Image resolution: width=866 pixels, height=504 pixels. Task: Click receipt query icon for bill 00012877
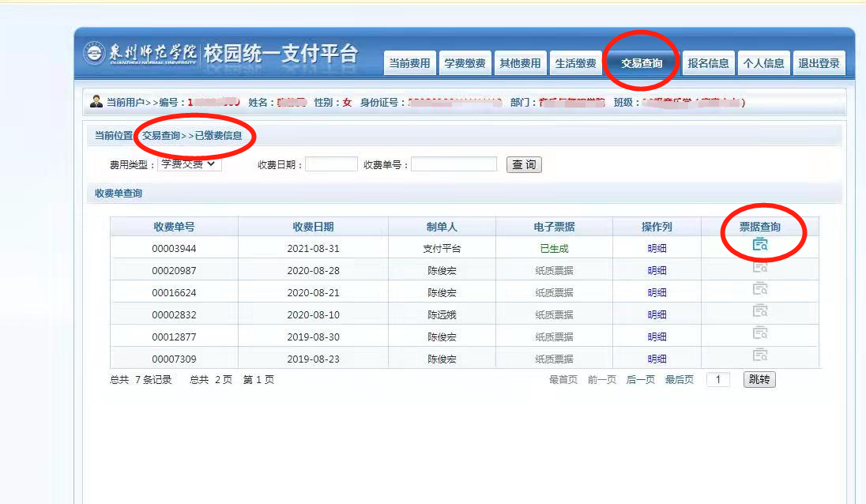tap(760, 333)
